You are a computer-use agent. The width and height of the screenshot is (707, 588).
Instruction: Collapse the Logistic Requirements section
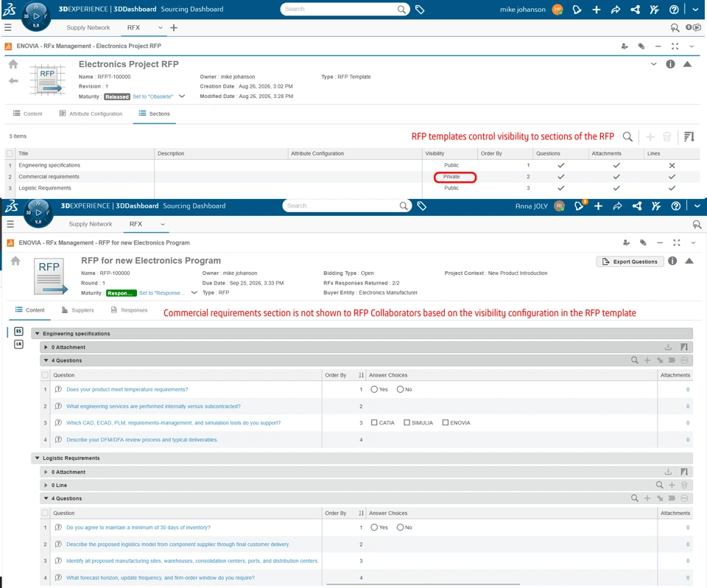[x=37, y=458]
